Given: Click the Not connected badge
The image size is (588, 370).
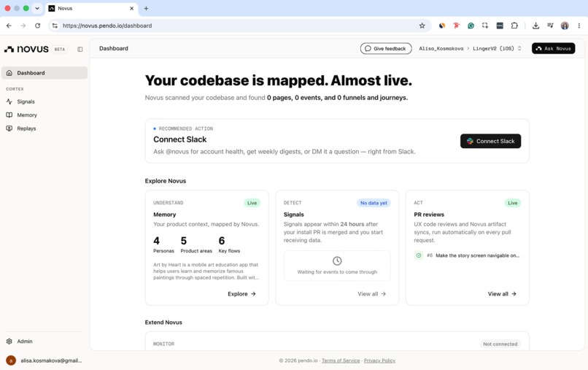Looking at the screenshot, I should coord(500,344).
